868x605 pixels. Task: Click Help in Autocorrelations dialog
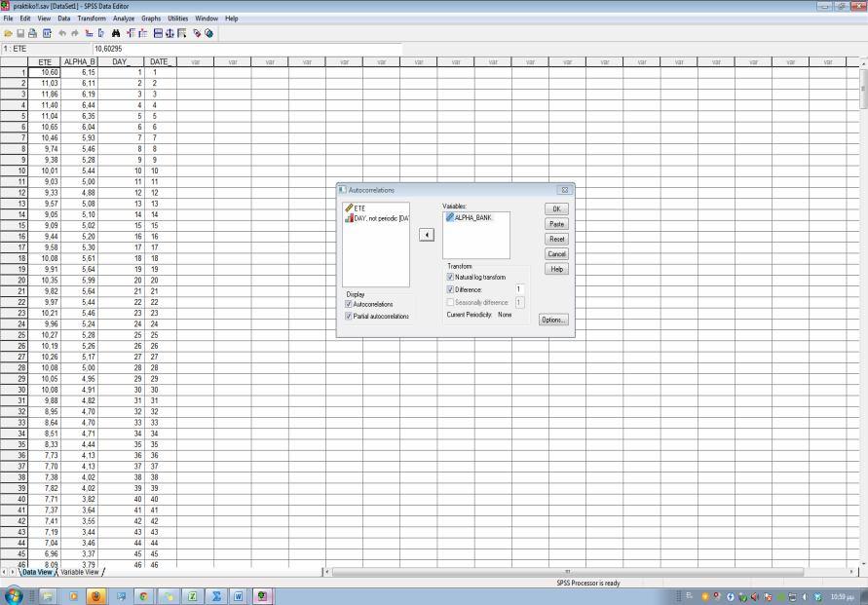pos(556,269)
